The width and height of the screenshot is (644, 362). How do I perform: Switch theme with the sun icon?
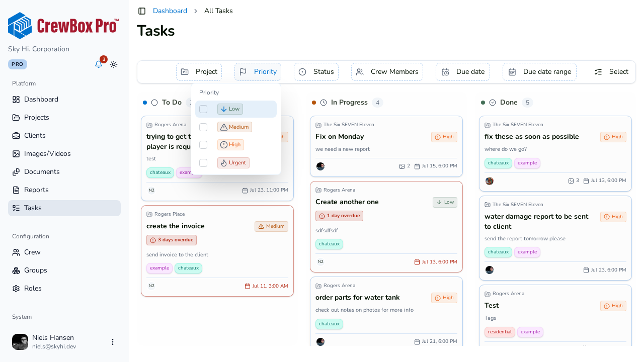coord(114,64)
